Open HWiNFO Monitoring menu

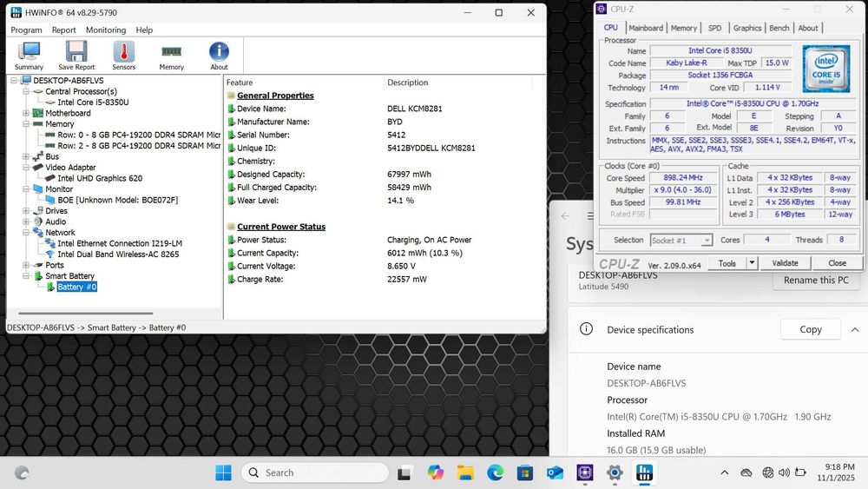[x=106, y=30]
